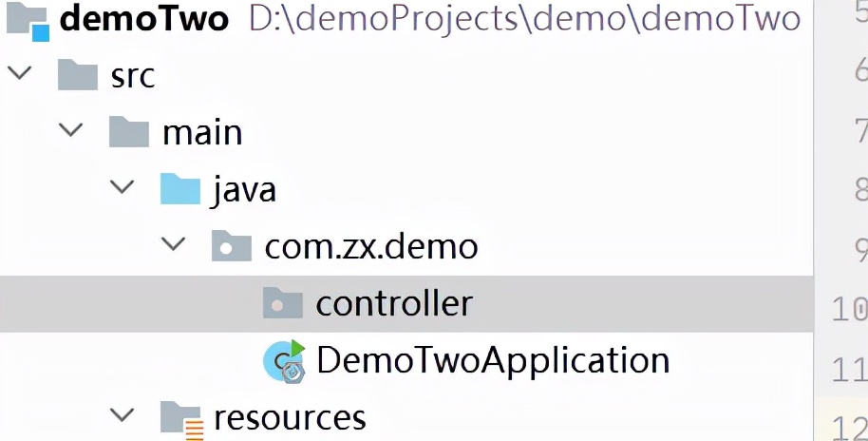Select the controller package label
The height and width of the screenshot is (441, 868).
(394, 303)
